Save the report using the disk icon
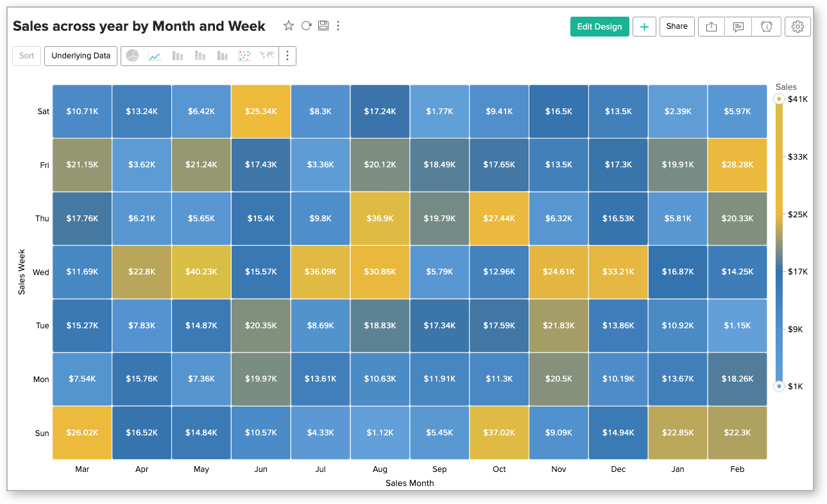Viewport: 827px width, 504px height. click(323, 26)
